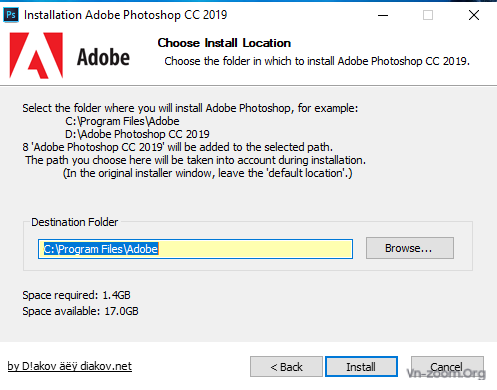Click the Space required: 1.4GB label

[x=76, y=295]
